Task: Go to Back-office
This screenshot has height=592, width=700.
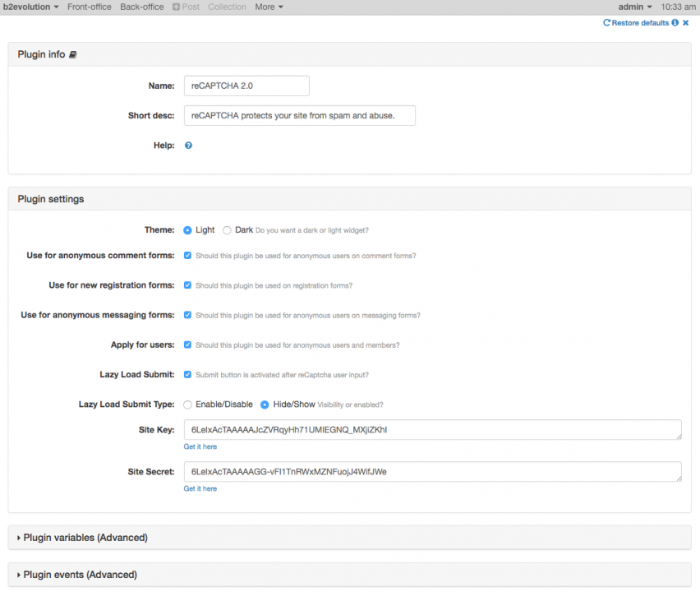Action: click(142, 7)
